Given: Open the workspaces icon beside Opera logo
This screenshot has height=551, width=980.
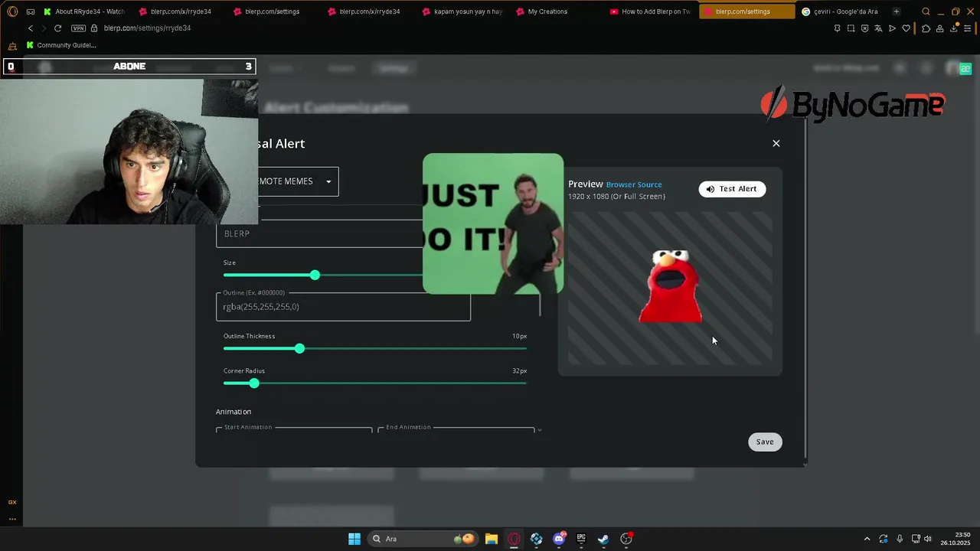Looking at the screenshot, I should pyautogui.click(x=31, y=11).
